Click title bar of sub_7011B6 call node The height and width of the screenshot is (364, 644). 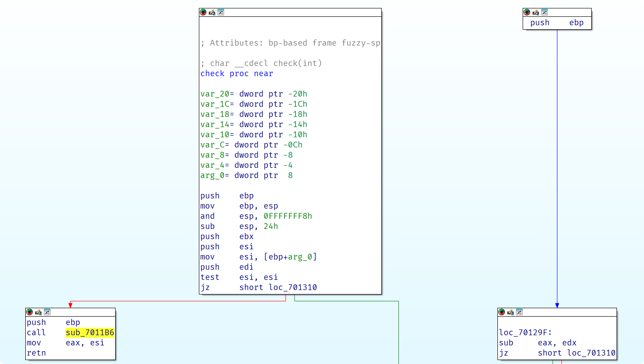pyautogui.click(x=70, y=312)
